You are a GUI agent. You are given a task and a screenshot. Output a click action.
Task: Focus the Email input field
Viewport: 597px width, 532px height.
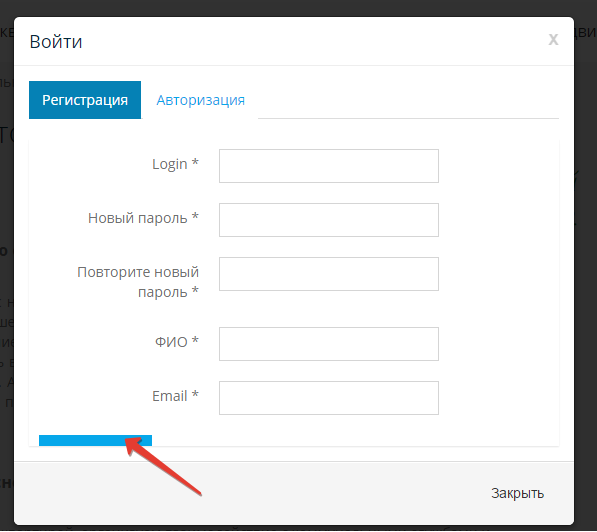tap(329, 398)
